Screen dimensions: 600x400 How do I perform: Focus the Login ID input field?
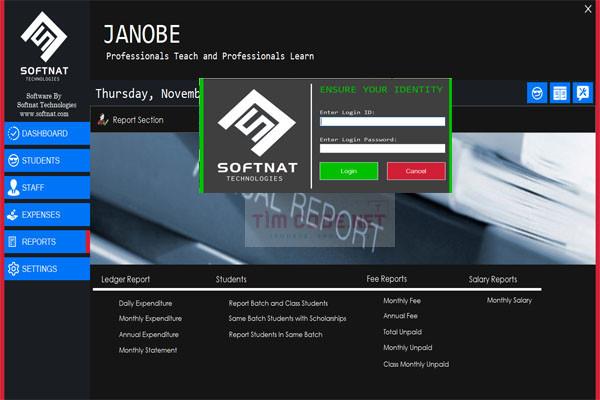point(382,121)
